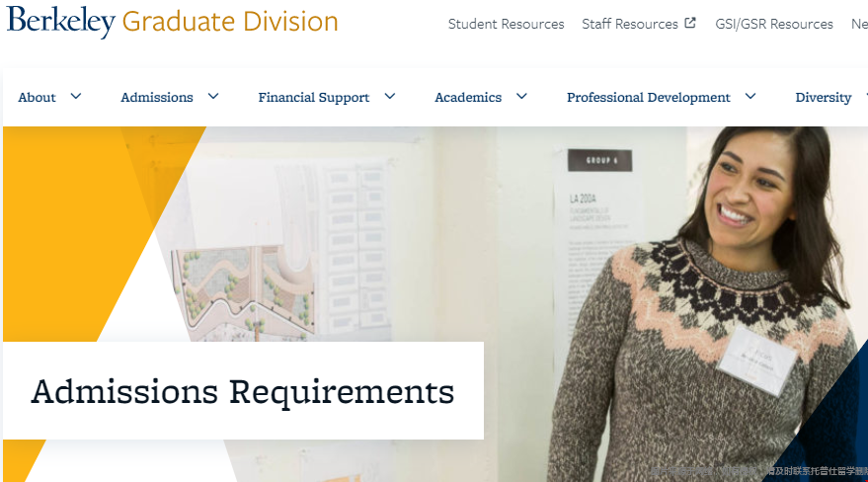The image size is (868, 482).
Task: Open the Diversity menu item
Action: [824, 98]
